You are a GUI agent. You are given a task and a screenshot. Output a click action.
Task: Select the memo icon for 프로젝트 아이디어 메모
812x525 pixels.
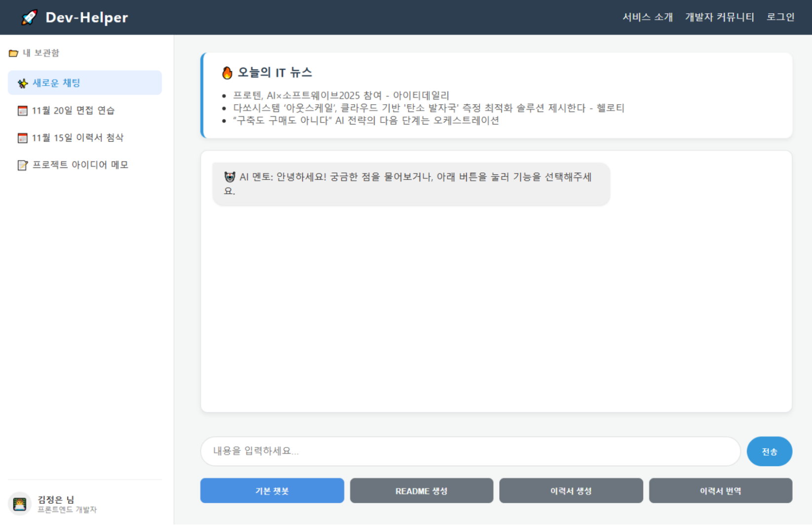click(23, 165)
